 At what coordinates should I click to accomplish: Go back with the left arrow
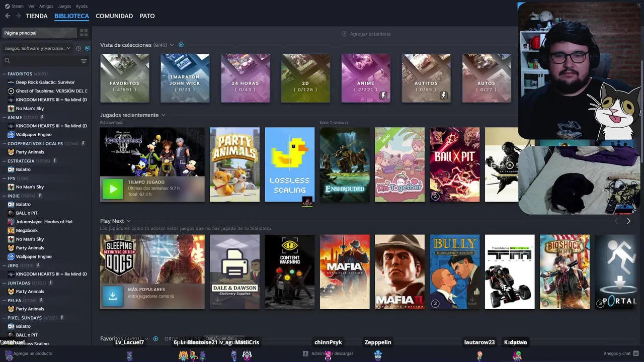click(x=8, y=16)
